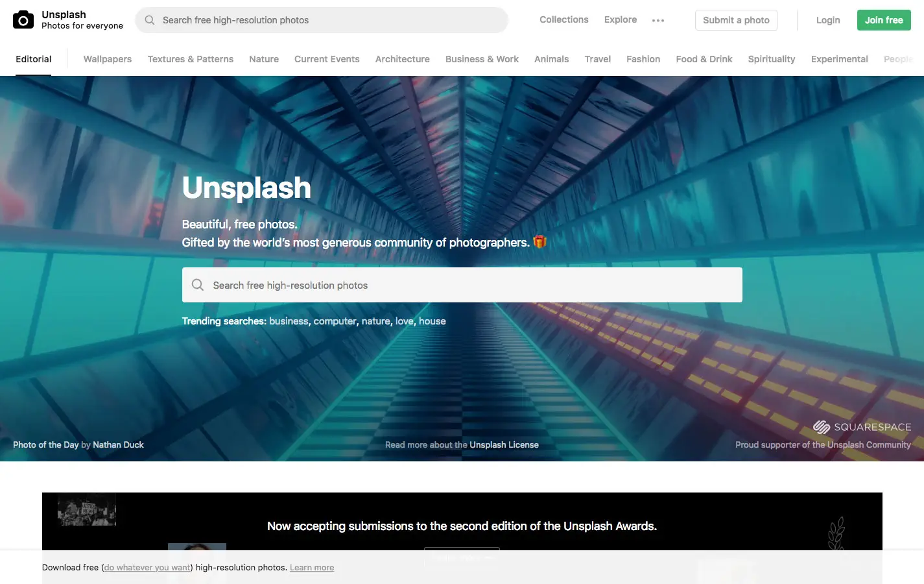
Task: Click the Login link
Action: pyautogui.click(x=828, y=20)
